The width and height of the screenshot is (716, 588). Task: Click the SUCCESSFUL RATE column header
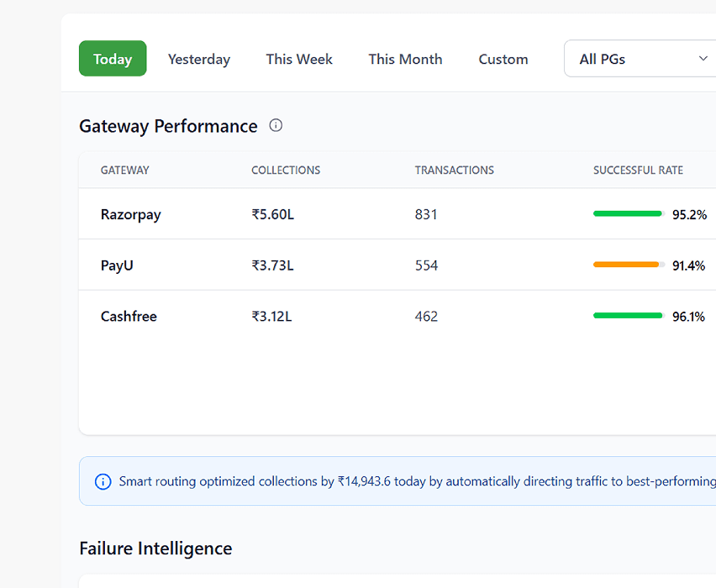(x=638, y=171)
